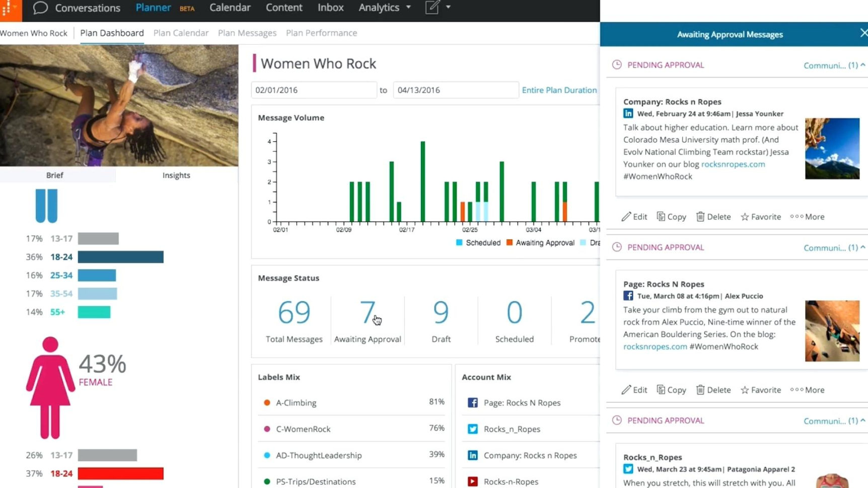Click the Awaiting Approval legend color swatch
868x488 pixels.
(510, 242)
